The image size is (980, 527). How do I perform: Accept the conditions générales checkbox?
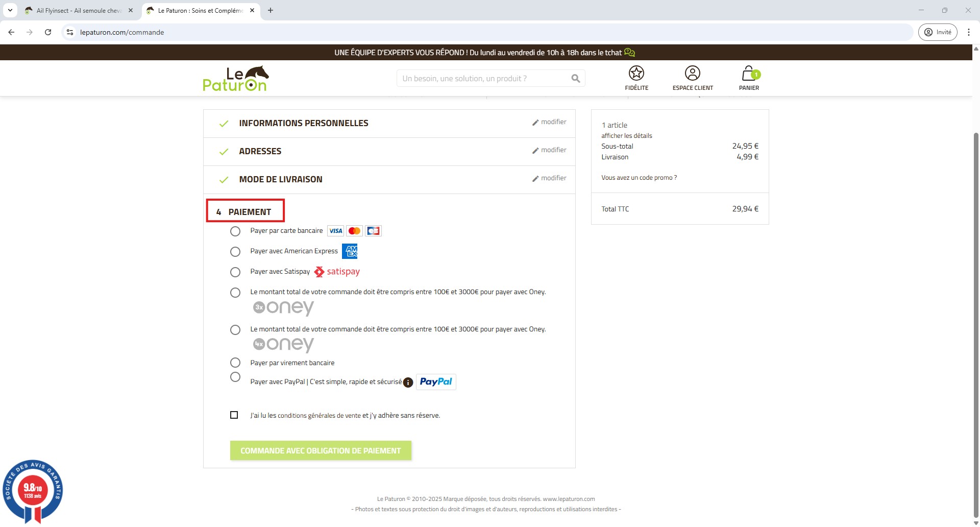[x=234, y=415]
